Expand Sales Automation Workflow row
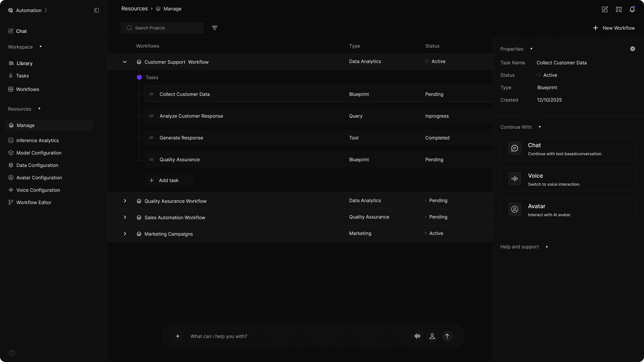 point(125,217)
